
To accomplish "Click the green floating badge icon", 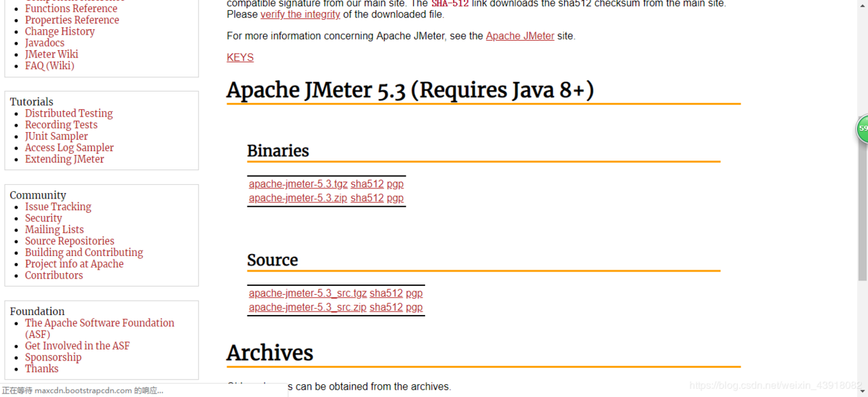I will pos(862,129).
